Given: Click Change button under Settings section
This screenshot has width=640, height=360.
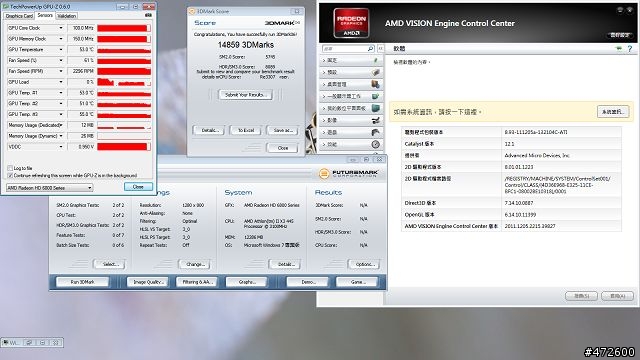Looking at the screenshot, I should [195, 264].
